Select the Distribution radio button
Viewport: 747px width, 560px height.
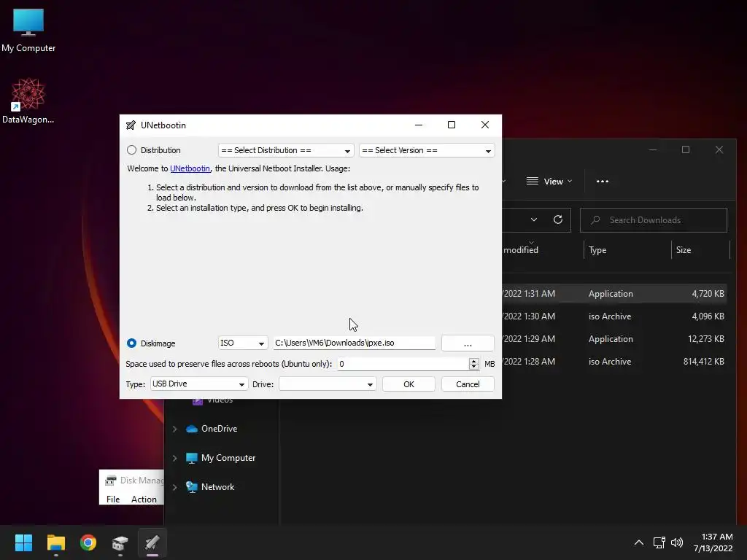pos(131,150)
